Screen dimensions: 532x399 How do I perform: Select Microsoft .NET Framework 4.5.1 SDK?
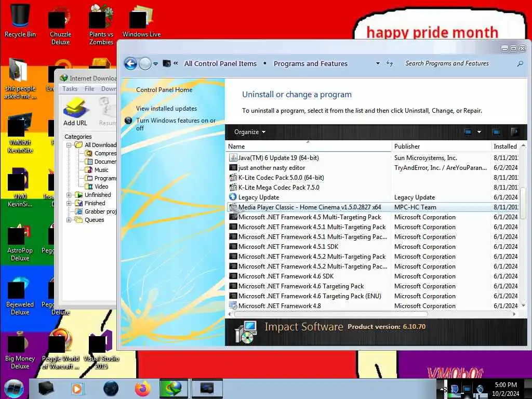[x=288, y=247]
